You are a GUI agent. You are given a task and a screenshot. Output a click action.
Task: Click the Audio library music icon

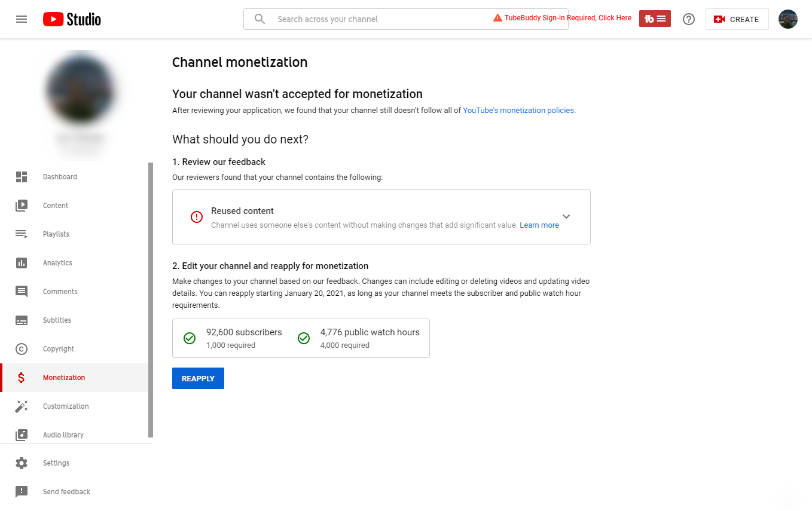pyautogui.click(x=22, y=435)
